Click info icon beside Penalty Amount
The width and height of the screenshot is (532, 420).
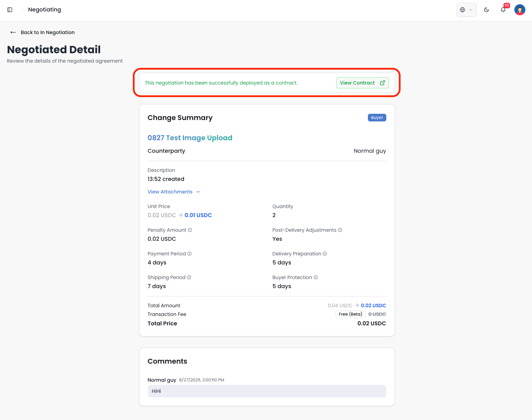[x=190, y=230]
